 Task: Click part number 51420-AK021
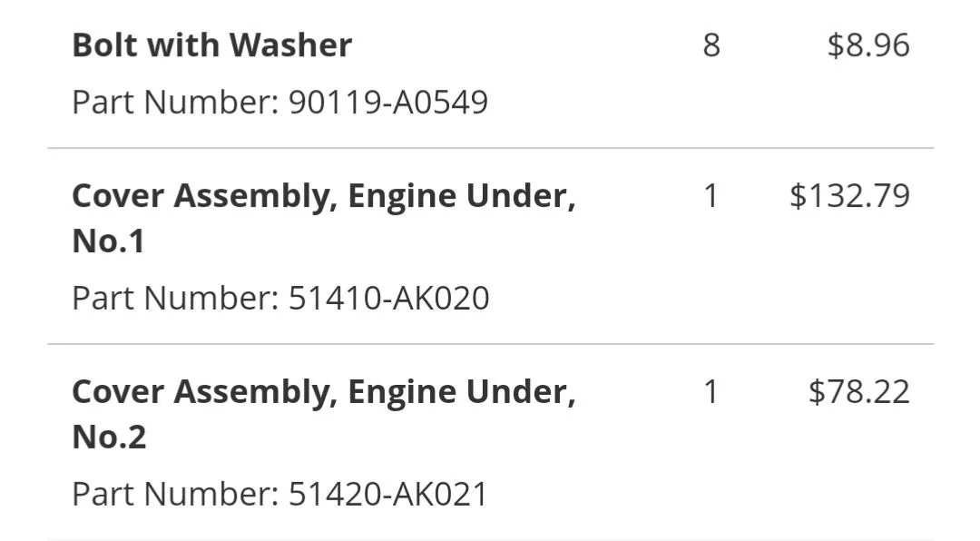pyautogui.click(x=387, y=494)
